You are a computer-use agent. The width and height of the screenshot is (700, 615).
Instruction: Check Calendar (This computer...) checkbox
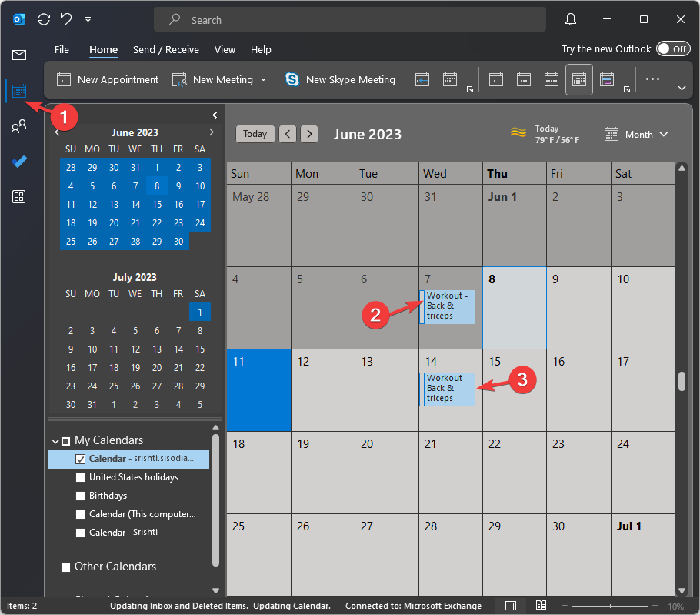80,514
